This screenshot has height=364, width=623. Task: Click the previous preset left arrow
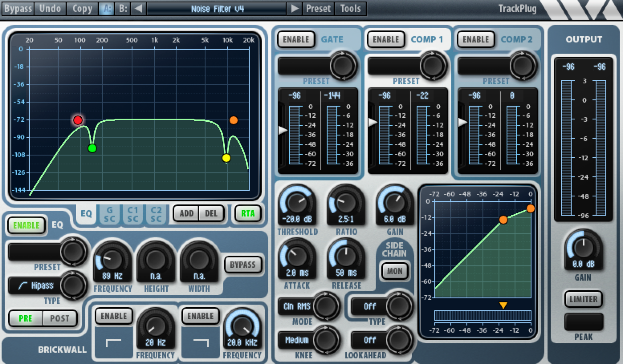point(138,8)
